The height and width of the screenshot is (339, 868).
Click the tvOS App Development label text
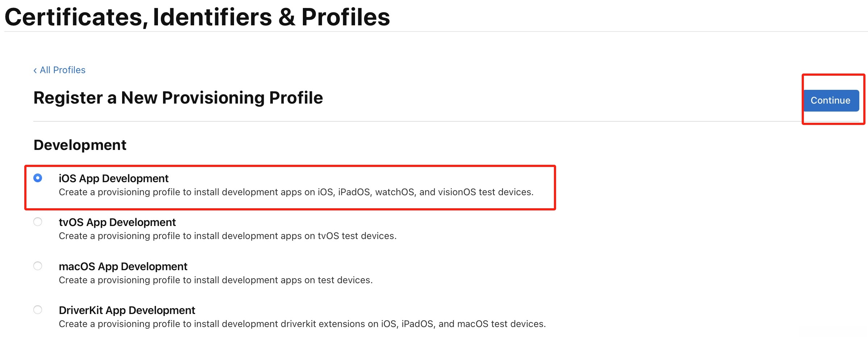point(117,222)
